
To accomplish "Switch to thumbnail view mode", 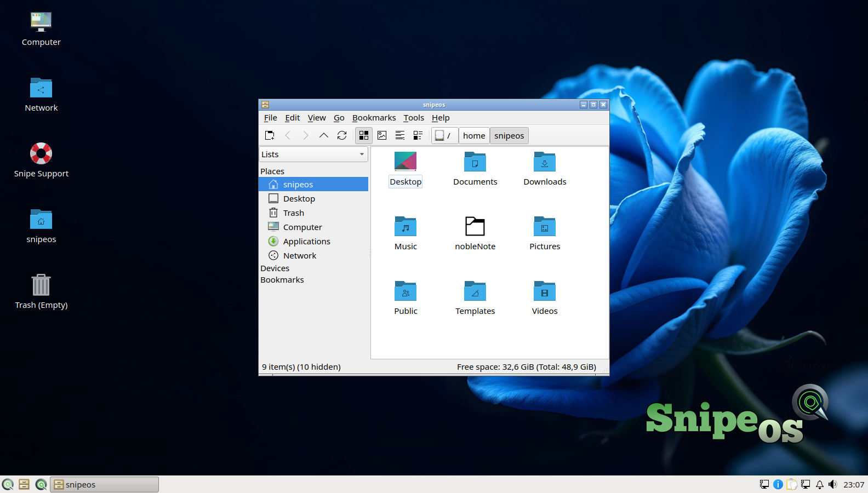I will [x=382, y=135].
